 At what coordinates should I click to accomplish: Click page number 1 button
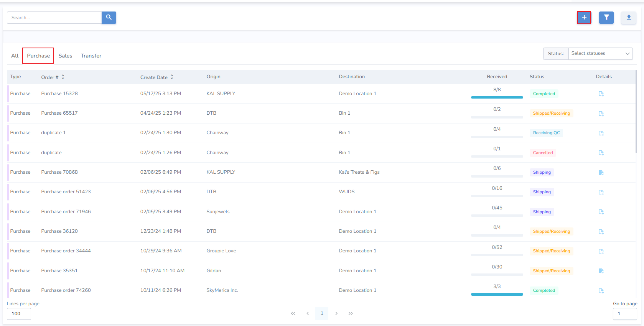[x=322, y=313]
